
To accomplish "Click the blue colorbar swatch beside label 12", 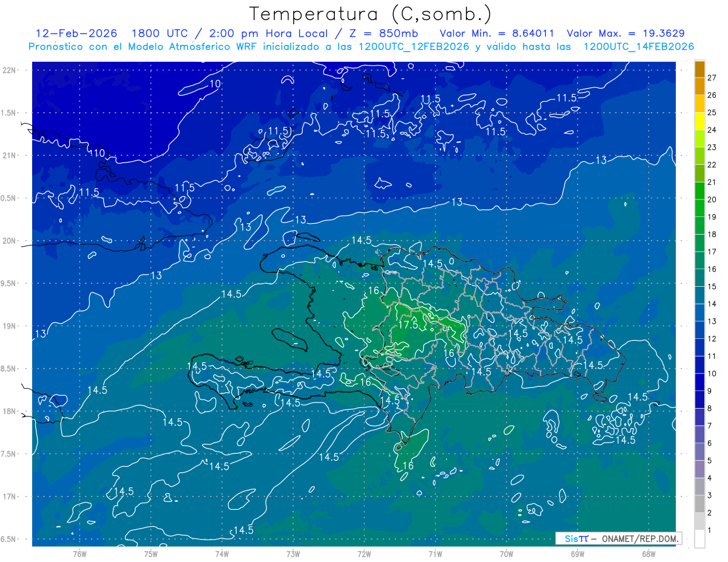I will (699, 330).
